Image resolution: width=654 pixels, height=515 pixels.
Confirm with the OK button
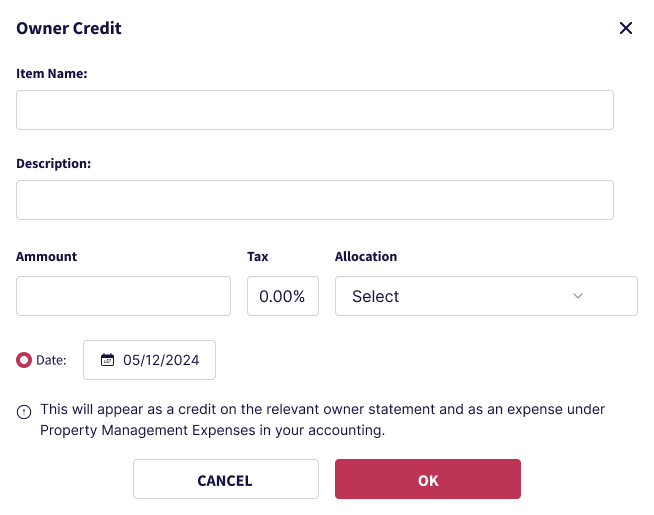point(427,480)
